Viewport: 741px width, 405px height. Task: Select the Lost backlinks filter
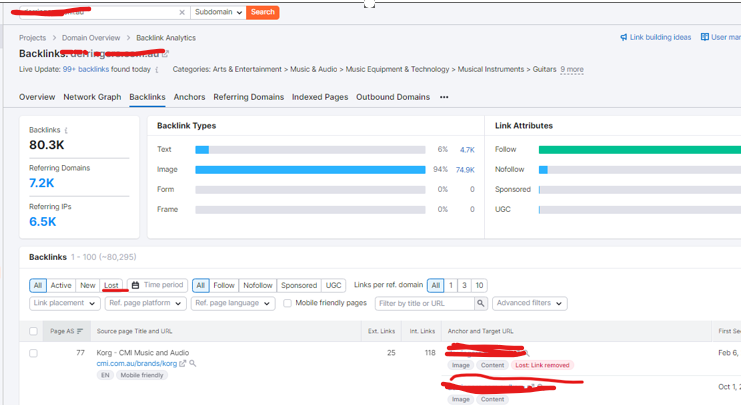click(111, 285)
